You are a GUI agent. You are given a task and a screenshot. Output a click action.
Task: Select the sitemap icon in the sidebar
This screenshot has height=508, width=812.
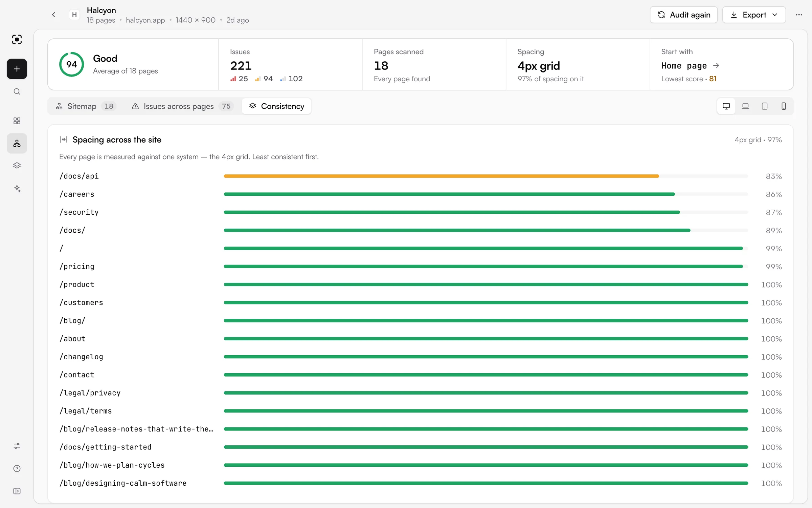point(17,144)
